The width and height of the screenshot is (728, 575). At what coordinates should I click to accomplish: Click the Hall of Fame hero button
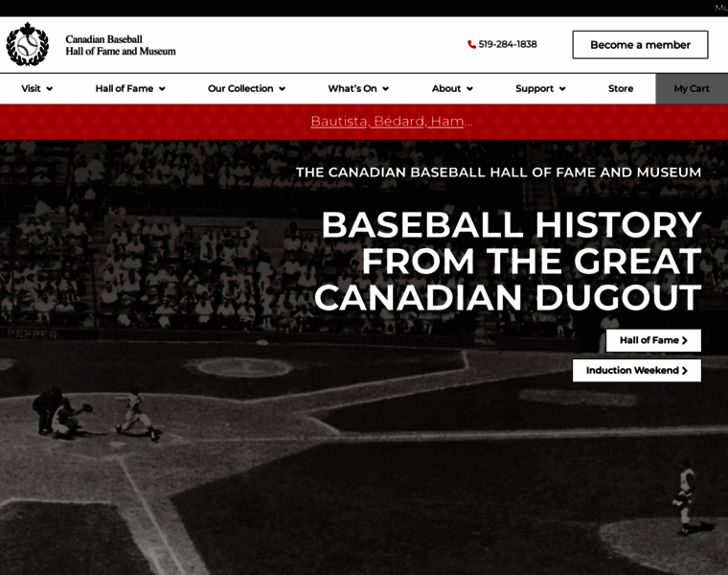point(653,340)
